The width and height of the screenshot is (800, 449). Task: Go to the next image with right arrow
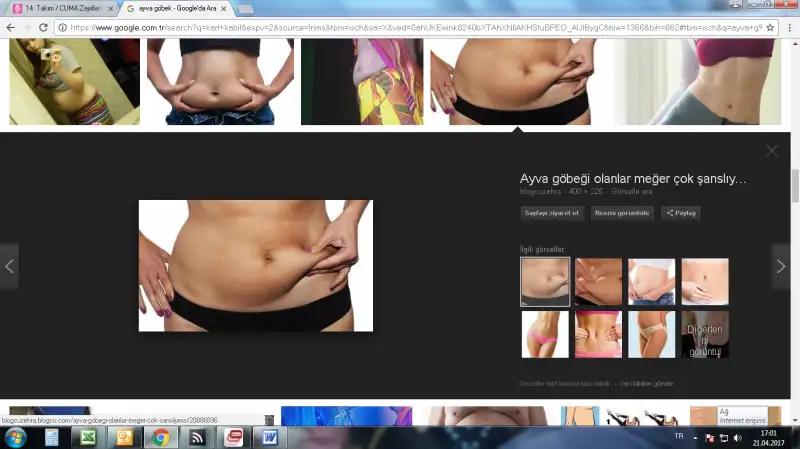(781, 266)
